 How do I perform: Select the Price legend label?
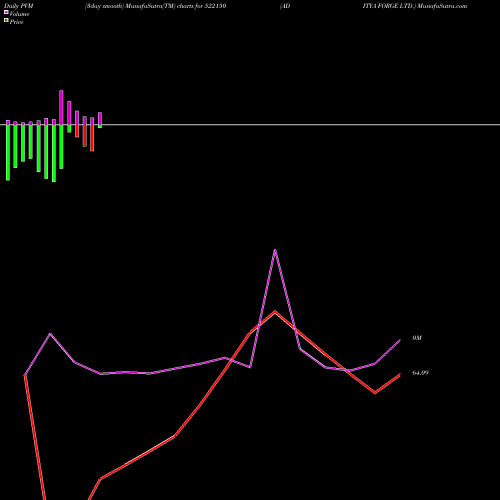(16, 22)
